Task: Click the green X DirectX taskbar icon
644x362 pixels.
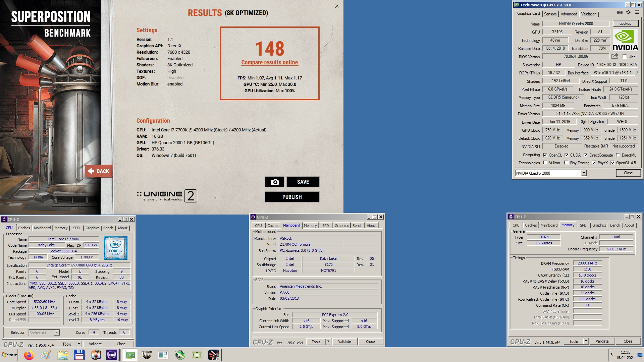Action: coord(197,355)
